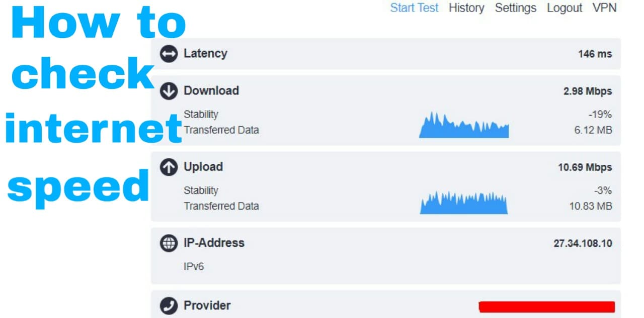Click the download stability graph

pyautogui.click(x=463, y=126)
